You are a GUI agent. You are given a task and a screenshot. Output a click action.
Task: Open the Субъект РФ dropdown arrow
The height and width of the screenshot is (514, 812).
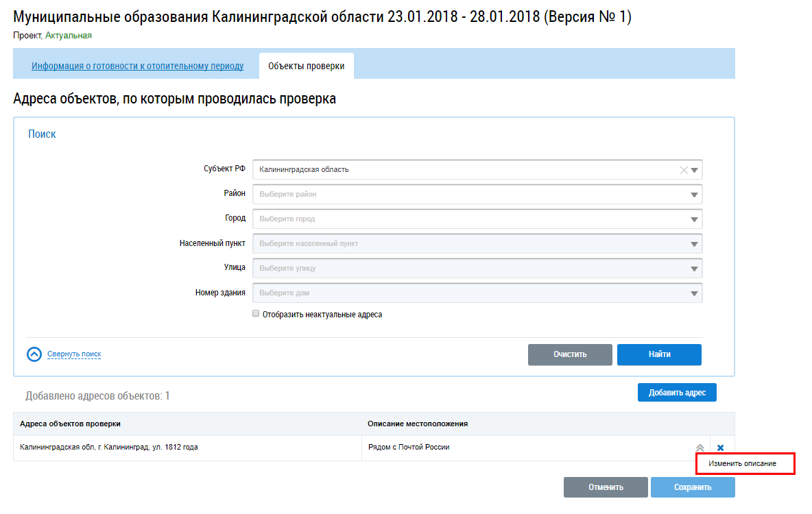click(x=694, y=170)
